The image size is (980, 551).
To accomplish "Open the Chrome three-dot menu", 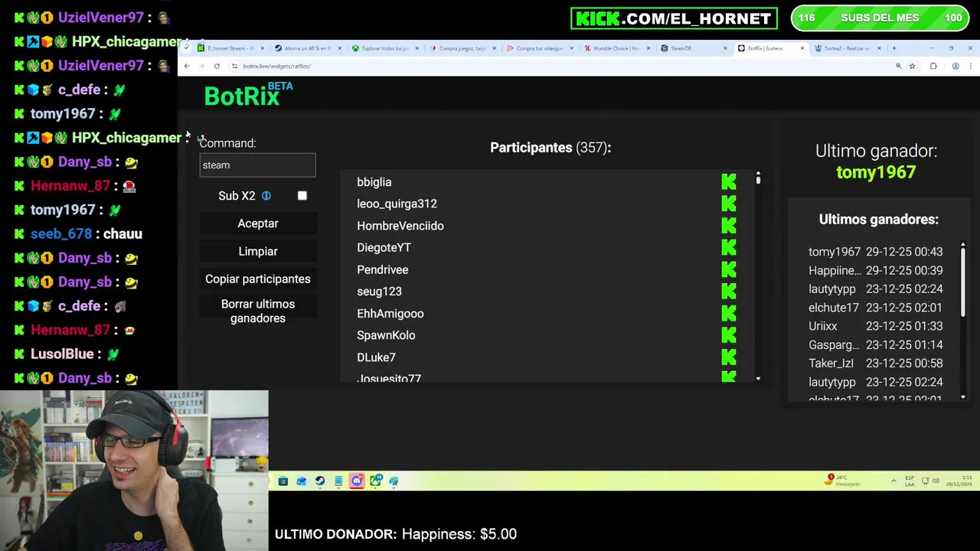I will point(971,66).
